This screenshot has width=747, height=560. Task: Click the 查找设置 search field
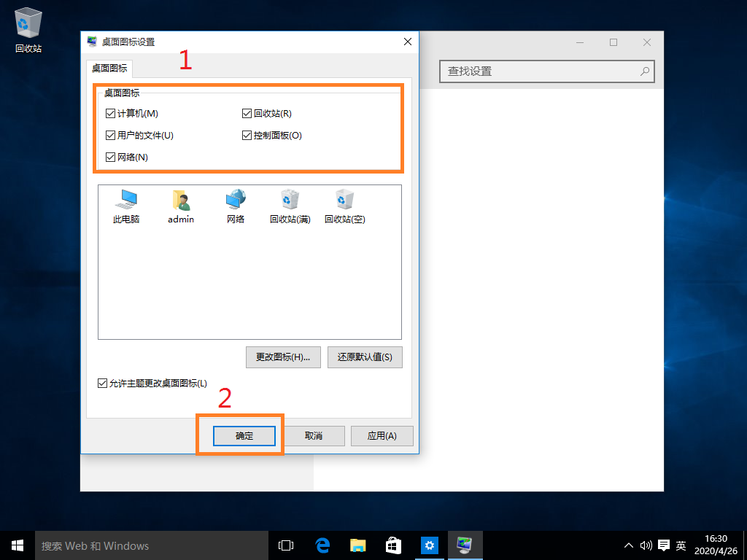point(547,71)
